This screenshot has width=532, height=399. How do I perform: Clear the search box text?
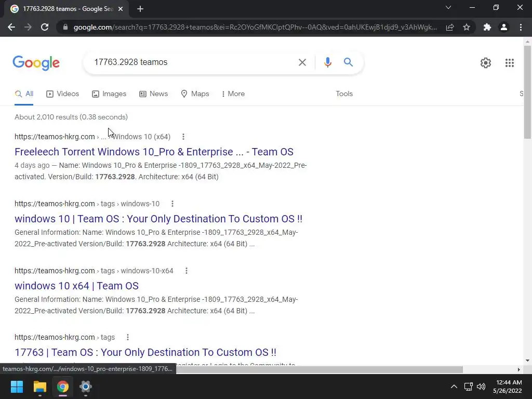[x=302, y=62]
